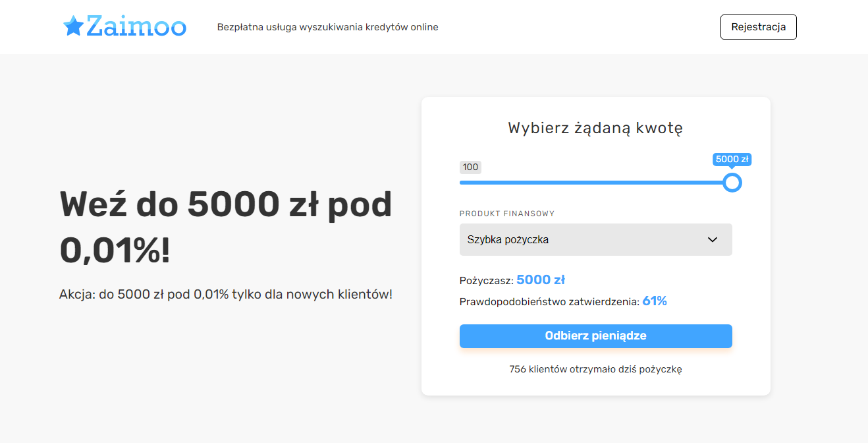Viewport: 868px width, 443px height.
Task: Click the 100 minimum amount label
Action: point(470,167)
